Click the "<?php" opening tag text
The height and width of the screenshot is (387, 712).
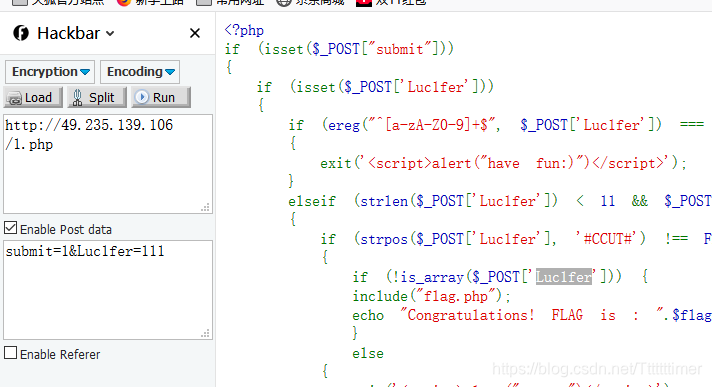click(244, 30)
